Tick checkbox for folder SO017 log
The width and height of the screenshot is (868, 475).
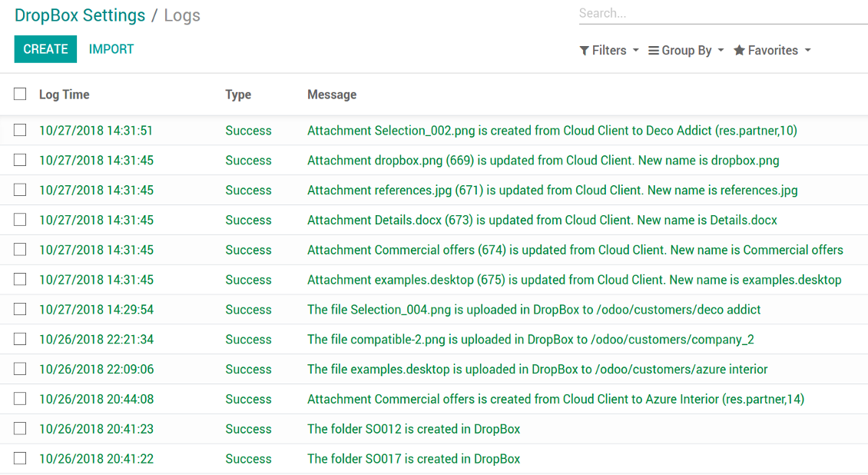[20, 459]
